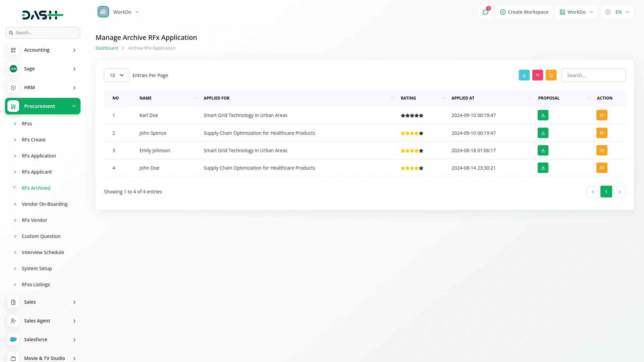Go to the Dashboard breadcrumb link
This screenshot has height=362, width=644.
[107, 48]
